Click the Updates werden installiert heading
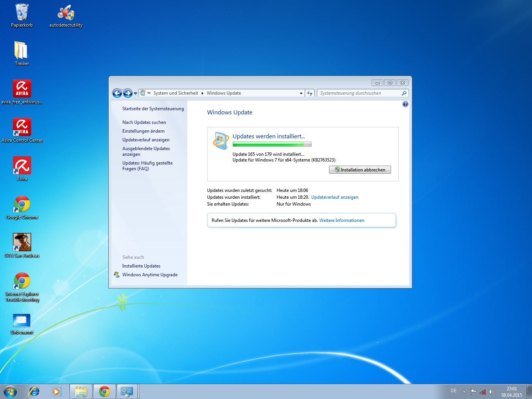This screenshot has width=532, height=399. pos(269,136)
